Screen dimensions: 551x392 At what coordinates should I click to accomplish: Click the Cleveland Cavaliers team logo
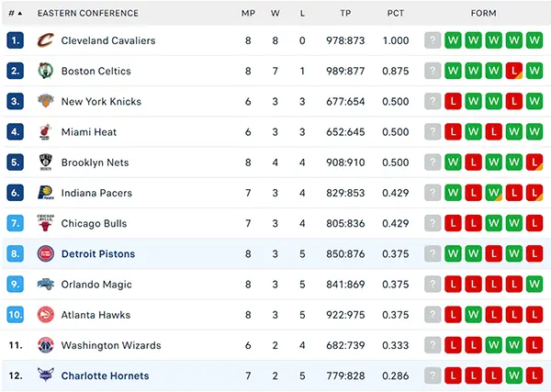[46, 40]
